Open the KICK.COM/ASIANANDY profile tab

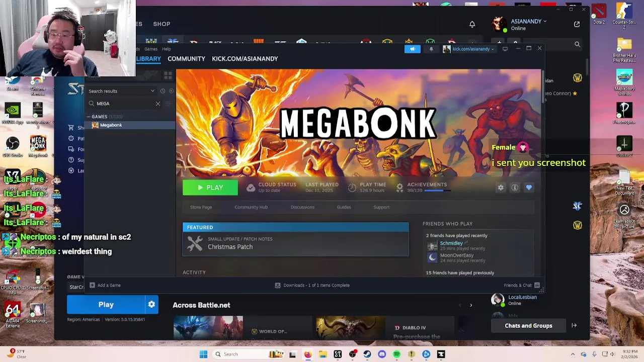tap(245, 59)
